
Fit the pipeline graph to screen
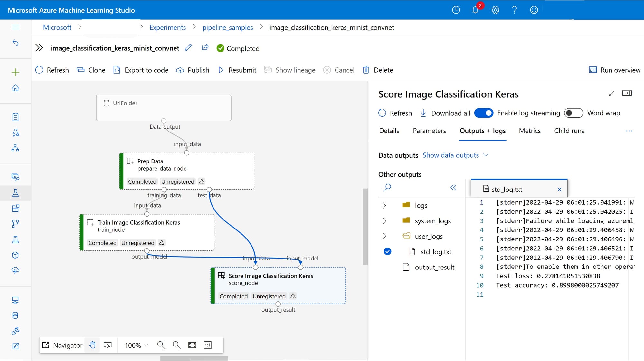pos(192,345)
